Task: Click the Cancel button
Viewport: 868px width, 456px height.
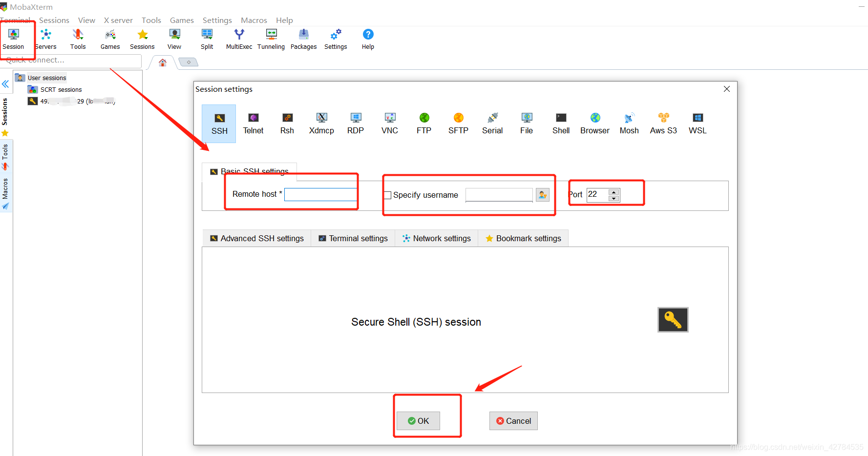Action: [x=513, y=421]
